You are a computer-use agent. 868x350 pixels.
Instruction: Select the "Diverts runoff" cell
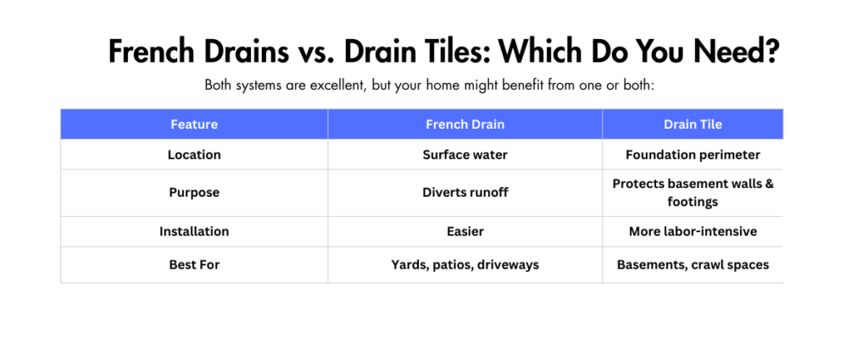point(465,192)
